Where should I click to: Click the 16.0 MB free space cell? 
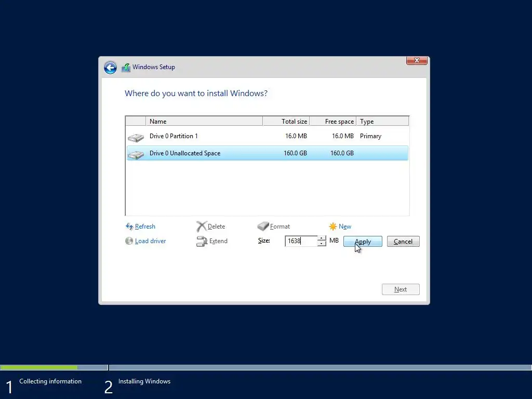click(343, 136)
